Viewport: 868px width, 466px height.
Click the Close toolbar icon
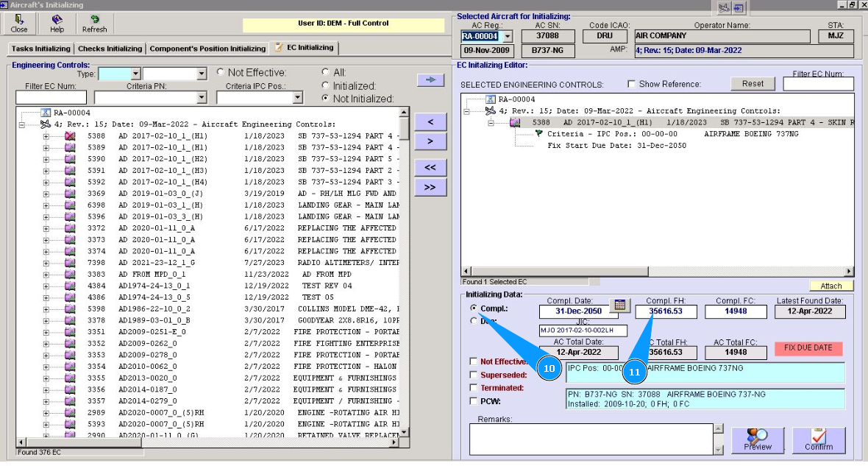(19, 24)
